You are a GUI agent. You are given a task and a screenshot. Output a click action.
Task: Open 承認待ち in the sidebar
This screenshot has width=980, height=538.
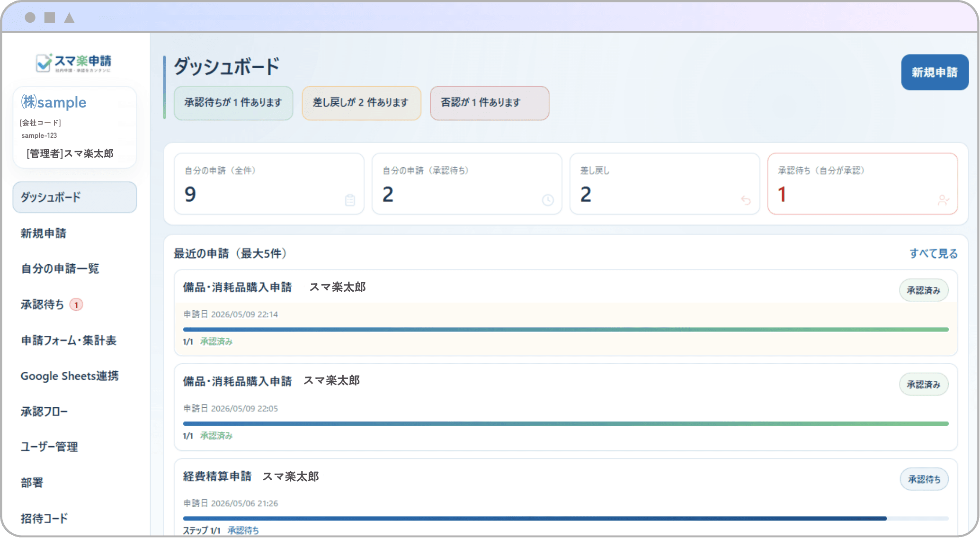point(43,305)
